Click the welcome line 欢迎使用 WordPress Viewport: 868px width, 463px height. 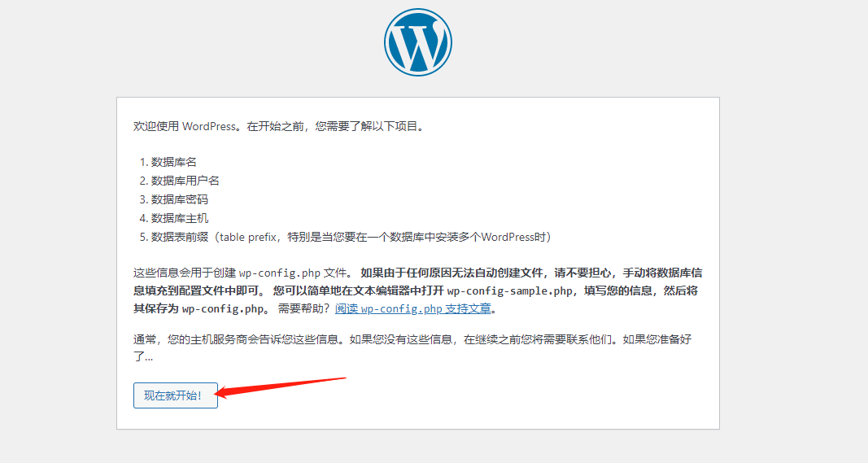click(x=280, y=126)
